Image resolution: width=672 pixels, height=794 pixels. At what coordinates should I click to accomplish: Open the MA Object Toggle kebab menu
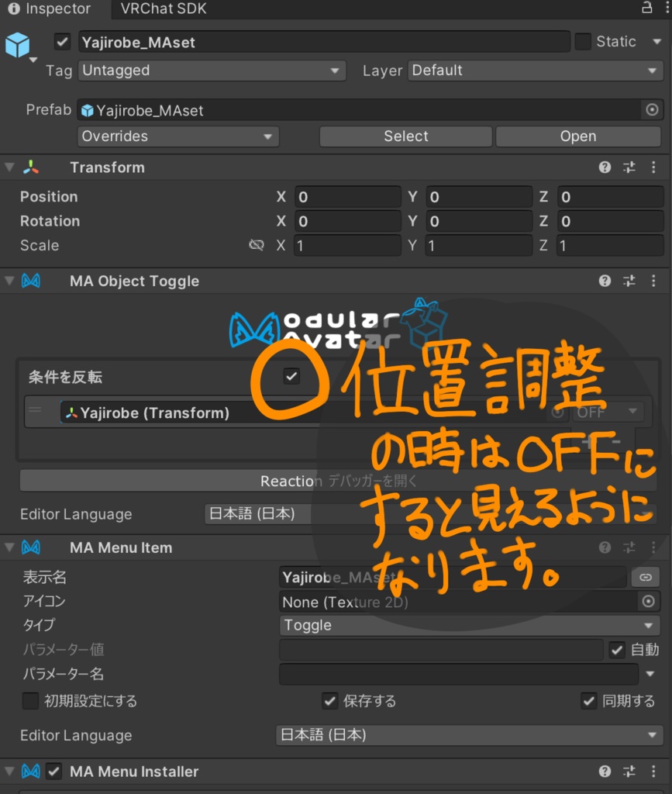653,281
